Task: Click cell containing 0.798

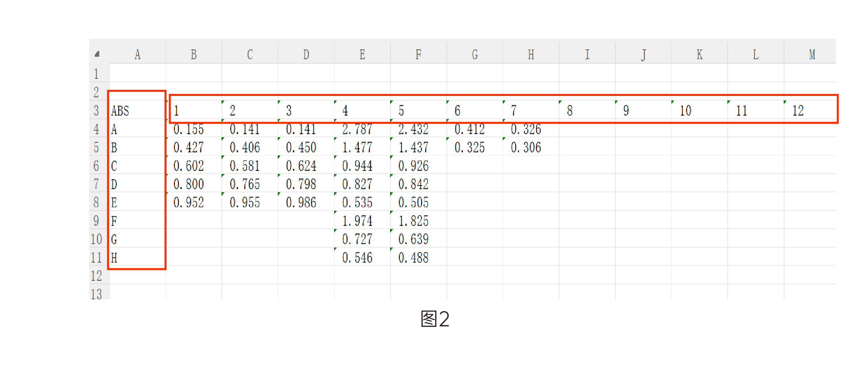Action: [x=306, y=183]
